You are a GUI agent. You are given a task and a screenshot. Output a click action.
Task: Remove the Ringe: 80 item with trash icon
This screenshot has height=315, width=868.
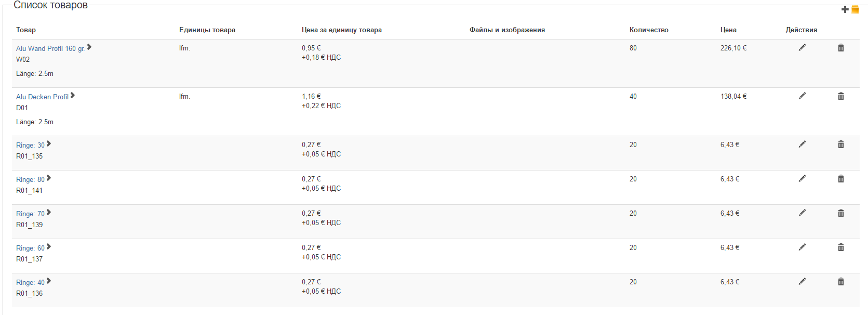point(840,179)
